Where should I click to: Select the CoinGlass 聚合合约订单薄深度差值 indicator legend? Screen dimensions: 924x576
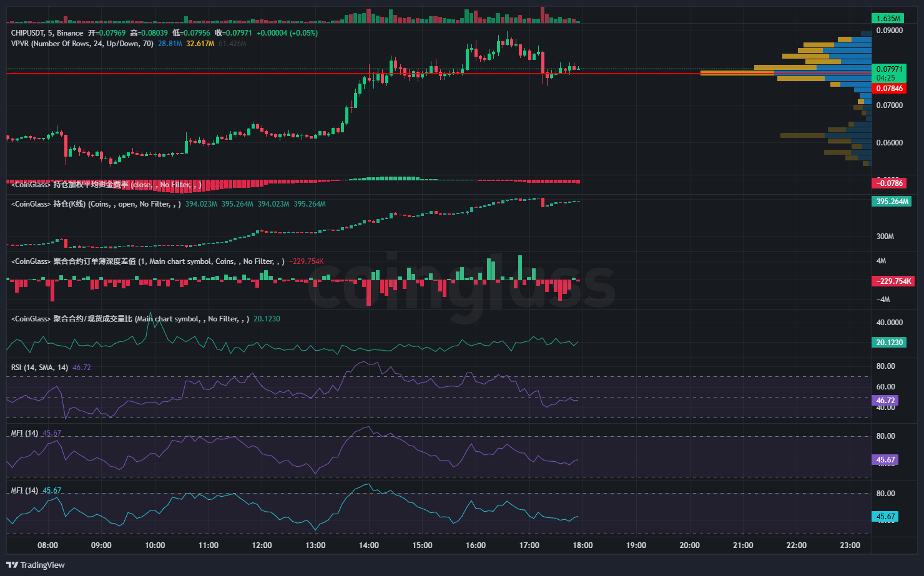148,261
